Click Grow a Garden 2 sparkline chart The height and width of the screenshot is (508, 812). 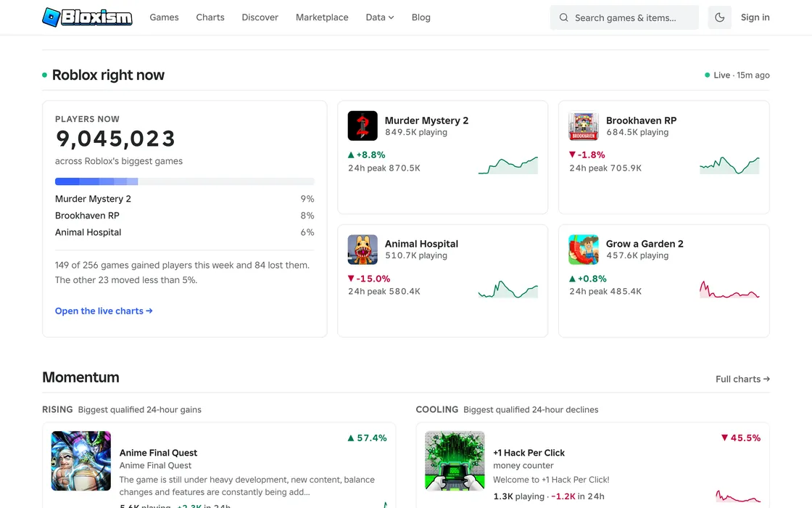729,289
